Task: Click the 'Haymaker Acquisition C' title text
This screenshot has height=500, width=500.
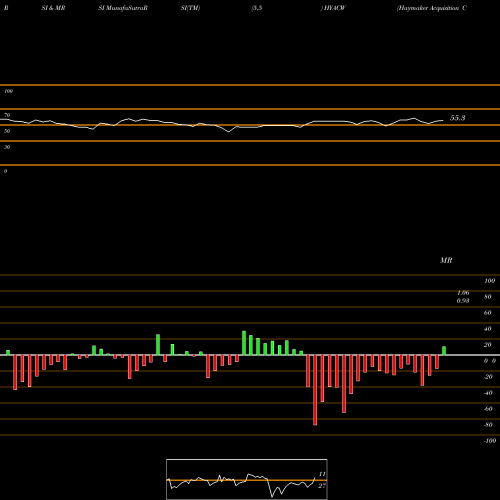Action: click(431, 8)
